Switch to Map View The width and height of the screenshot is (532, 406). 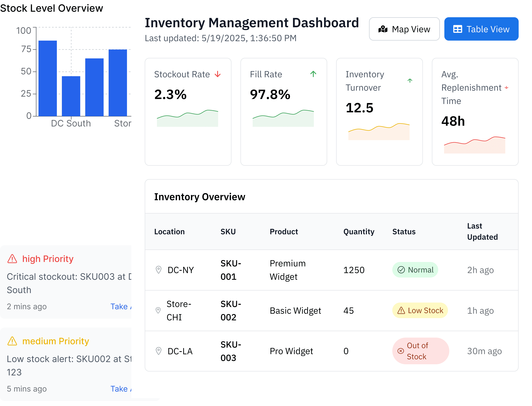coord(404,29)
